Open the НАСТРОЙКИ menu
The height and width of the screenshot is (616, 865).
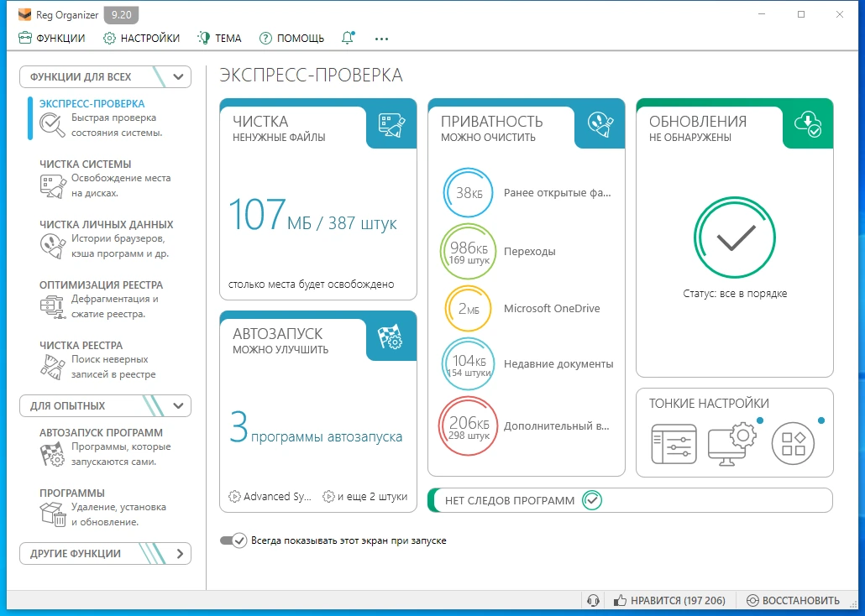coord(141,38)
